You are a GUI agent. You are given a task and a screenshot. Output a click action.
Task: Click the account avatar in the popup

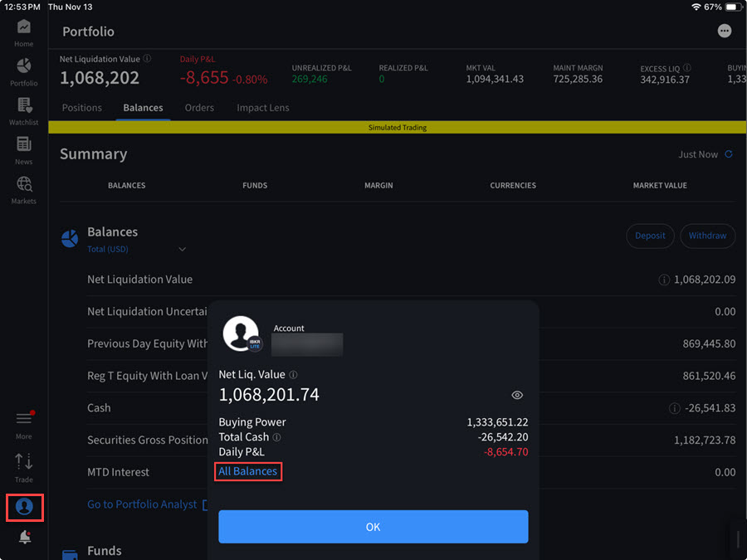241,334
